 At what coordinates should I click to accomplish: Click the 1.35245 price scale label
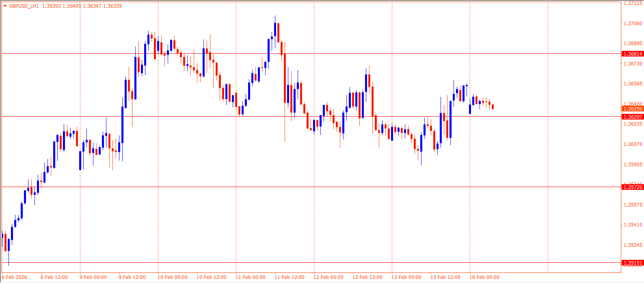[633, 245]
